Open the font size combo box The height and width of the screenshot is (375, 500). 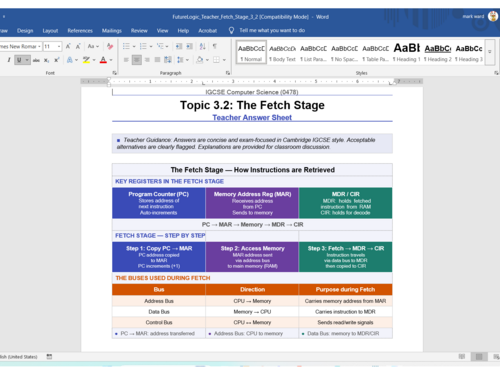pos(53,46)
